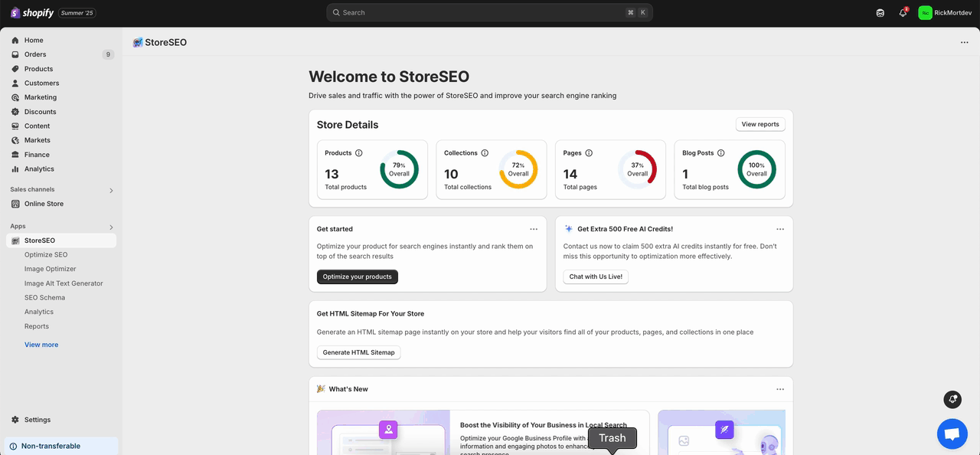Open the What's New options menu

click(x=780, y=389)
